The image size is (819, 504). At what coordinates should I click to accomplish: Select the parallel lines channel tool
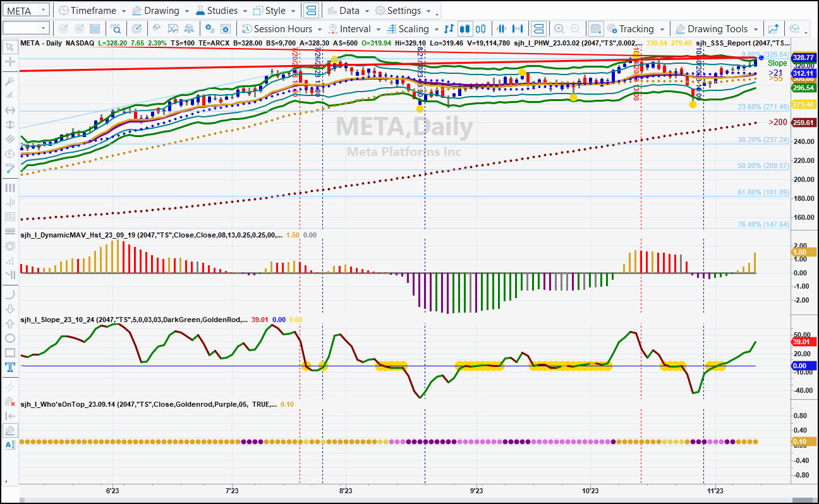(9, 140)
